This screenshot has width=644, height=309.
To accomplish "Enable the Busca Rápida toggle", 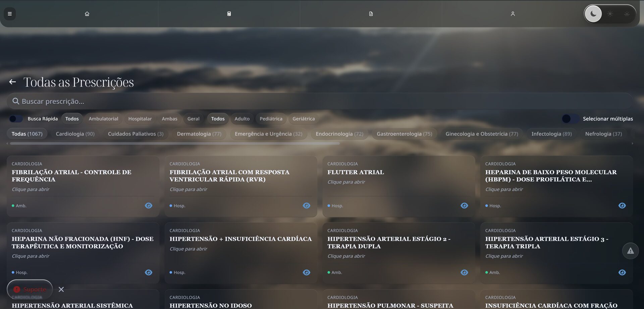I will click(16, 119).
